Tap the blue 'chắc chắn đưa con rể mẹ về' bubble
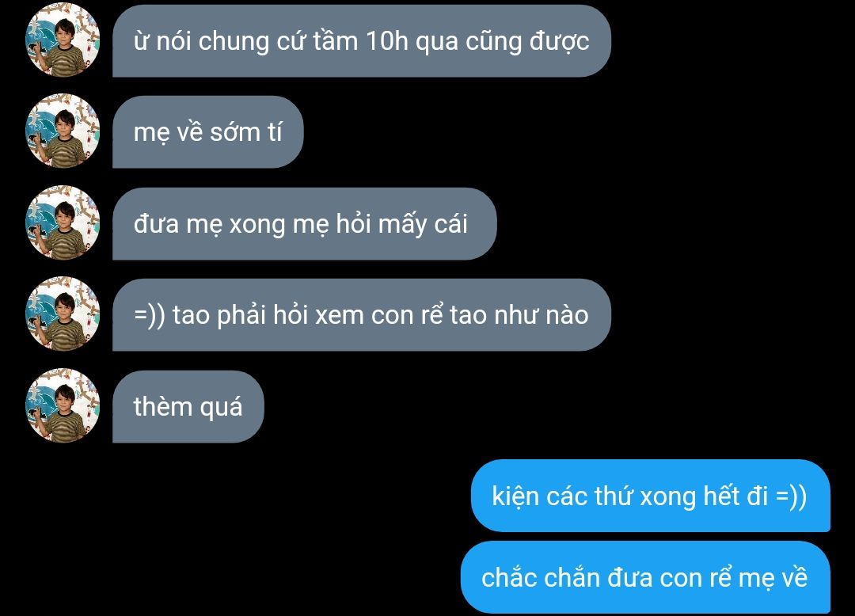Viewport: 855px width, 616px height. 645,577
